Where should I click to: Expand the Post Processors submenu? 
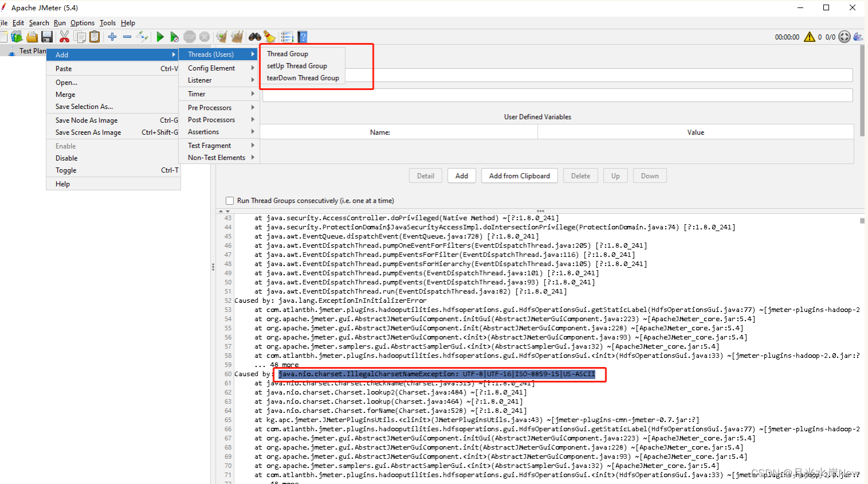219,120
